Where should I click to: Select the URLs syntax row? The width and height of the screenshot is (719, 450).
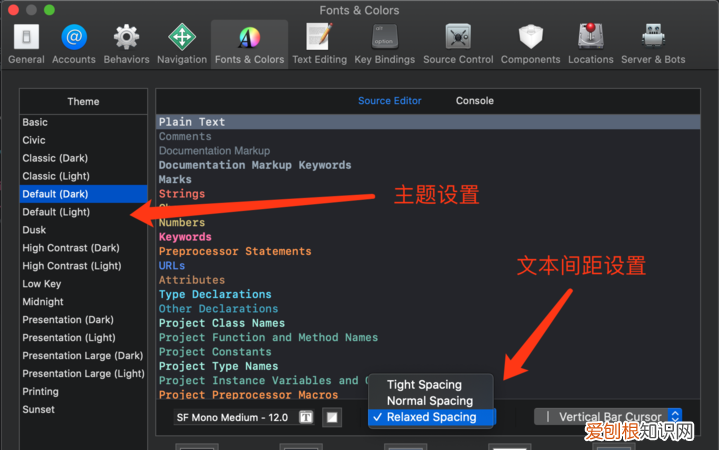[x=428, y=266]
